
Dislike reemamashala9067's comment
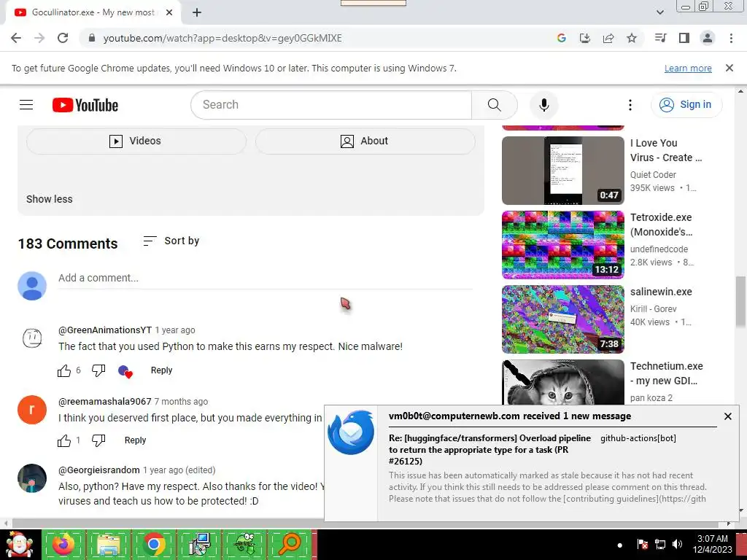click(x=98, y=440)
